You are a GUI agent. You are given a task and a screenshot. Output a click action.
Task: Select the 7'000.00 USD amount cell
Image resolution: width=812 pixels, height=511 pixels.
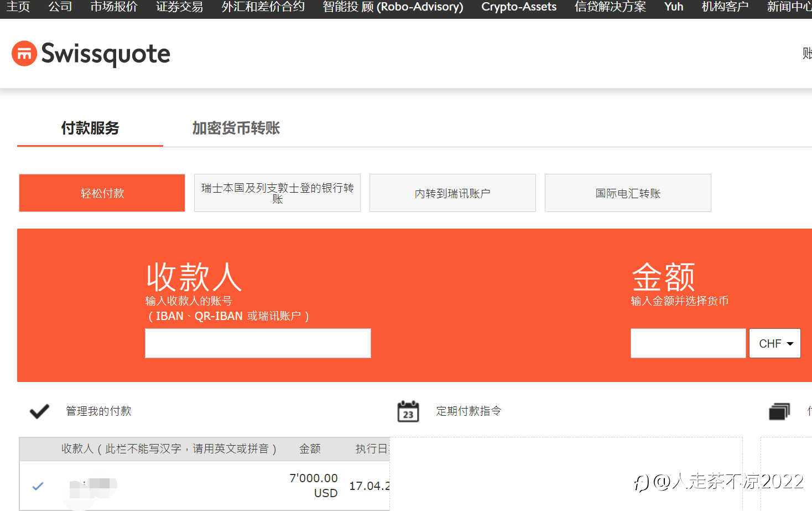tap(314, 486)
